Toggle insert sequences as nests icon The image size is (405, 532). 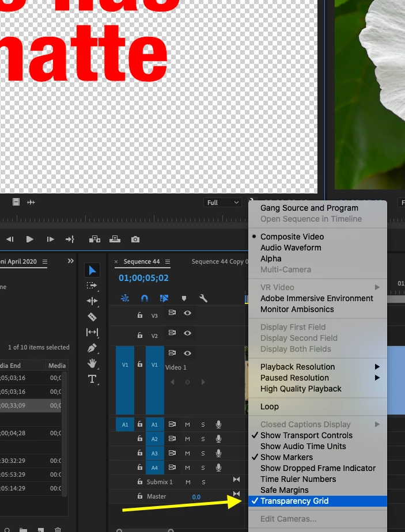point(125,298)
